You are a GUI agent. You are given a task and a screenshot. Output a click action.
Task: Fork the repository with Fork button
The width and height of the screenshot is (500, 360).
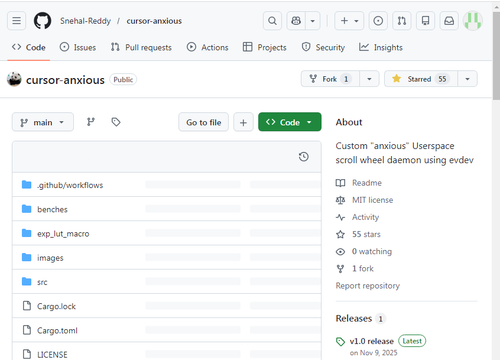[x=330, y=79]
